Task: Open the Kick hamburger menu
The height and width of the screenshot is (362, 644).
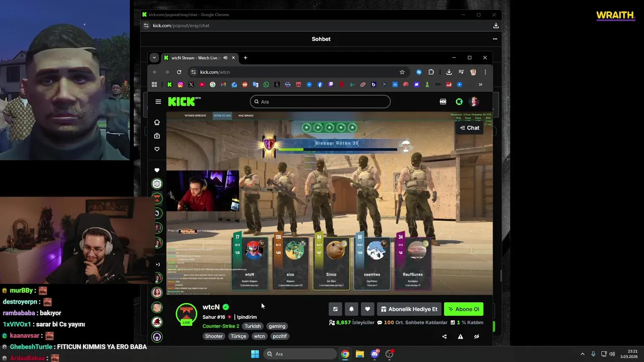Action: (158, 102)
